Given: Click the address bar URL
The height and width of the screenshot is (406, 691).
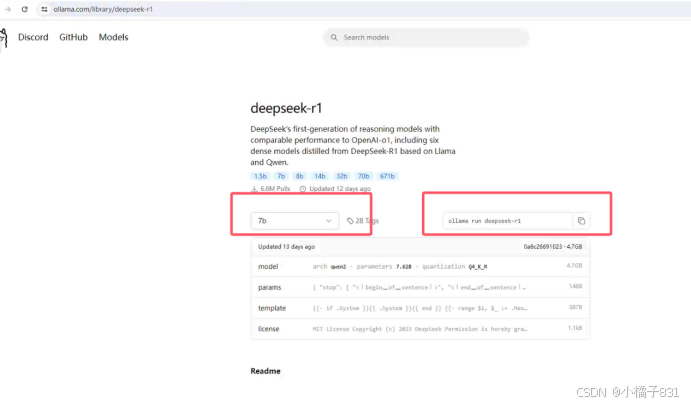Looking at the screenshot, I should pos(103,9).
